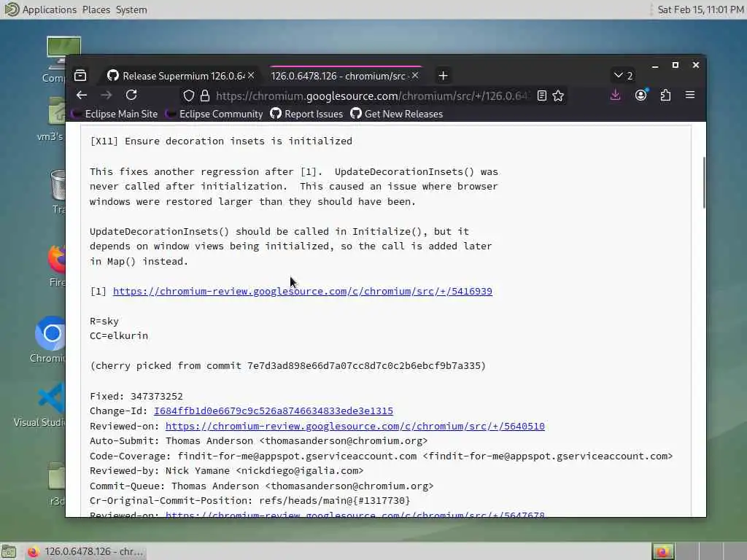This screenshot has width=747, height=560.
Task: Open the Eclipse Main Site bookmark
Action: click(115, 114)
